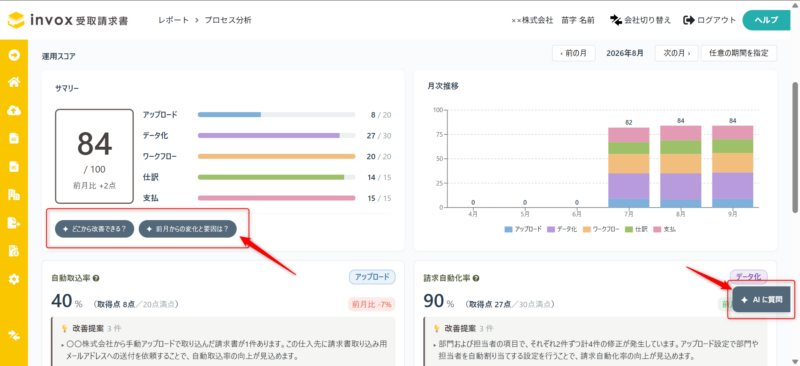Expand the sidebar with the arrow circle icon
Viewport: 800px width, 366px height.
point(14,55)
